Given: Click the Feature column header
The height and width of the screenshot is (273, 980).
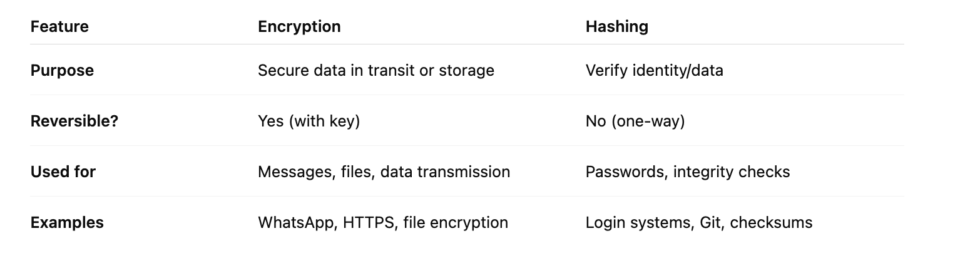Looking at the screenshot, I should [x=59, y=27].
